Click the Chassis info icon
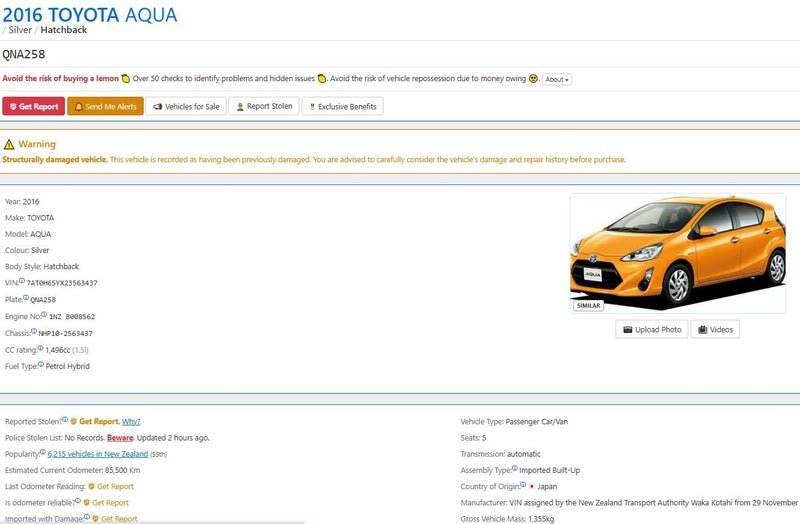The image size is (800, 524). pos(34,331)
